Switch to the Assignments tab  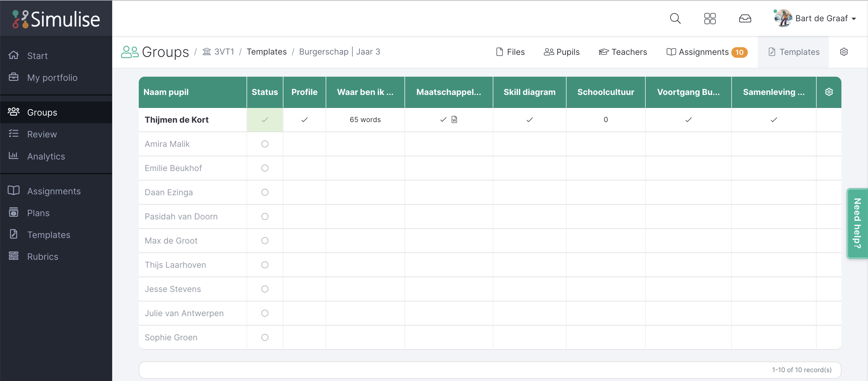pyautogui.click(x=703, y=52)
